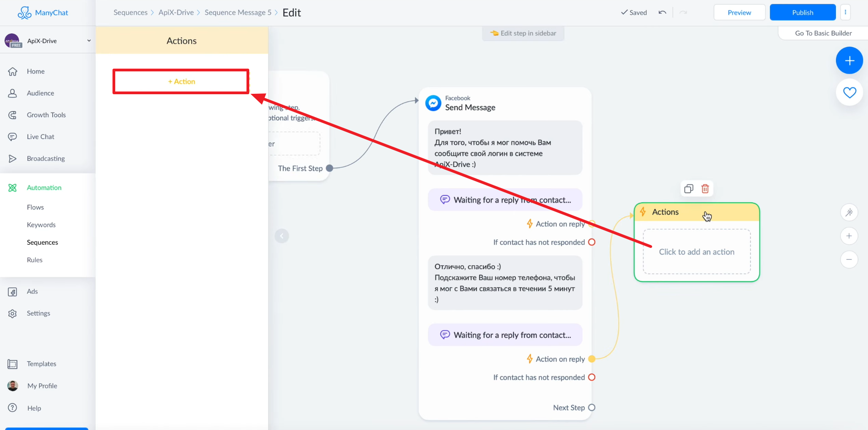
Task: Click 'Click to add an action' placeholder
Action: pyautogui.click(x=697, y=252)
